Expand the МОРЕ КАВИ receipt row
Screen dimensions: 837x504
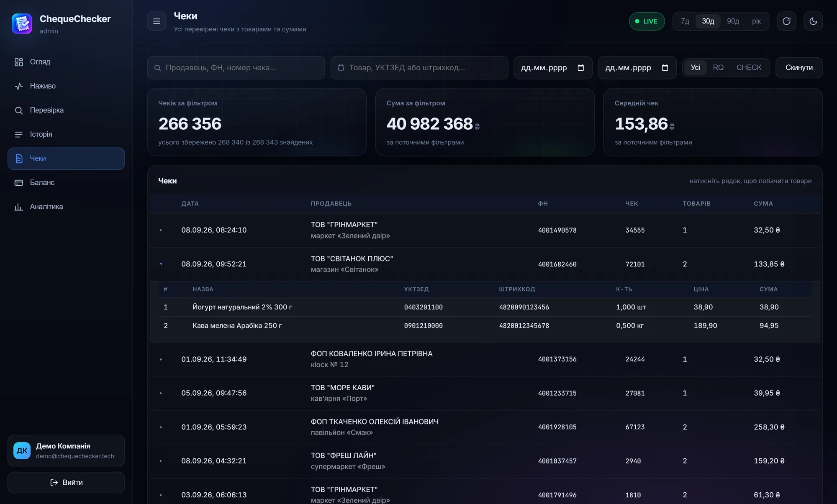(x=485, y=393)
